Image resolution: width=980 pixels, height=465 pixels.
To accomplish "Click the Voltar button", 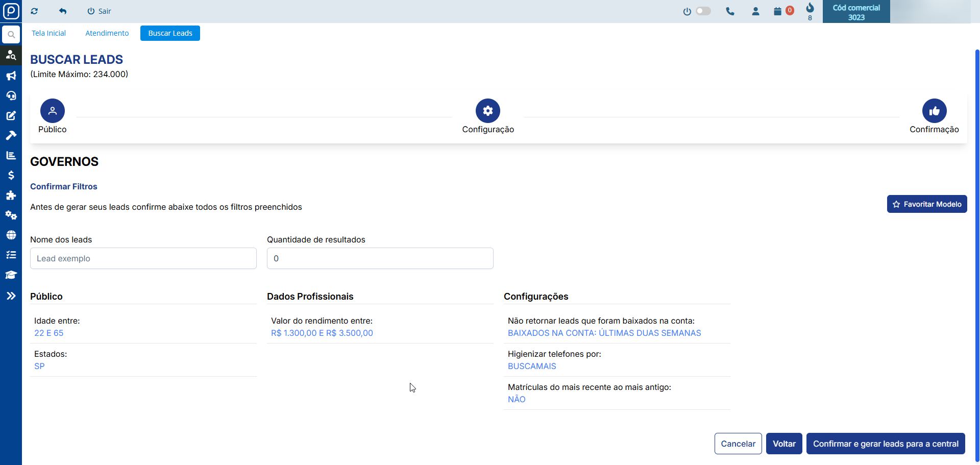I will coord(784,444).
